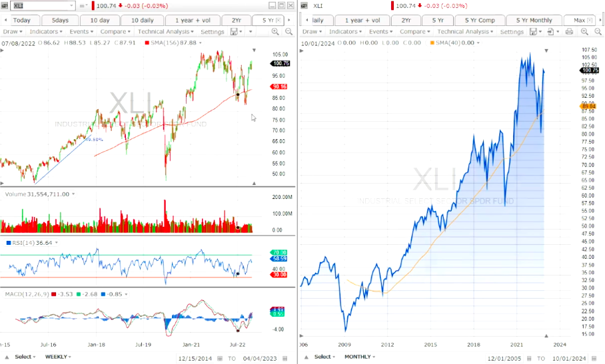Viewport: 605px width, 364px height.
Task: Click the red SMA(156) color swatch
Action: pos(147,43)
